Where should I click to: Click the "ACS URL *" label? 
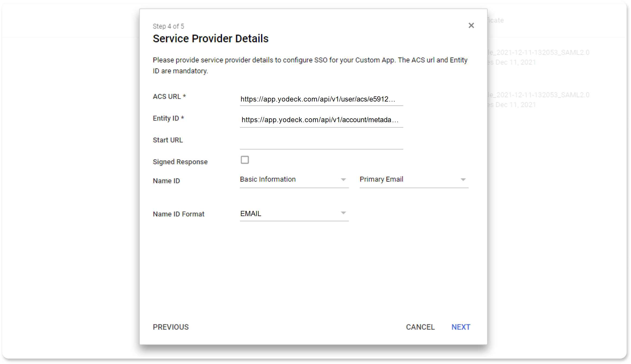click(169, 97)
